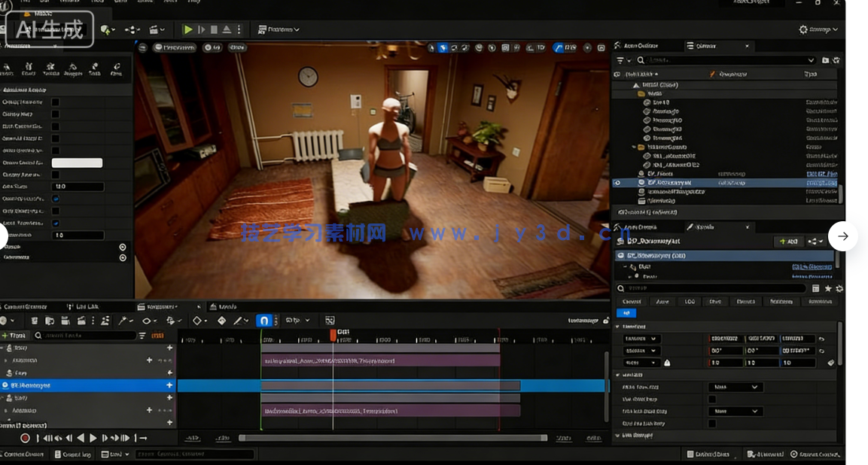Click the star favorites icon in the Details search bar
The height and width of the screenshot is (465, 868).
point(827,289)
